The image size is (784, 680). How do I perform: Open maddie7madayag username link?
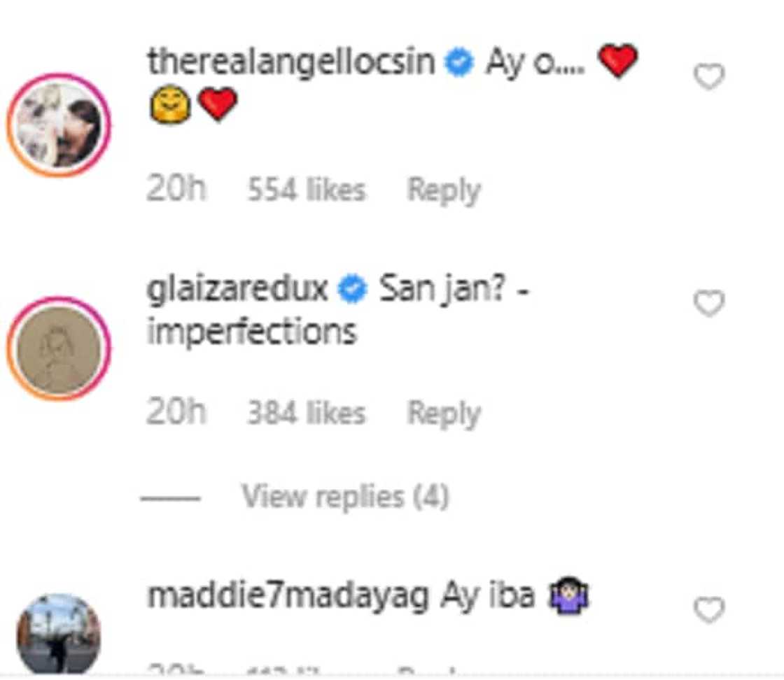[288, 597]
